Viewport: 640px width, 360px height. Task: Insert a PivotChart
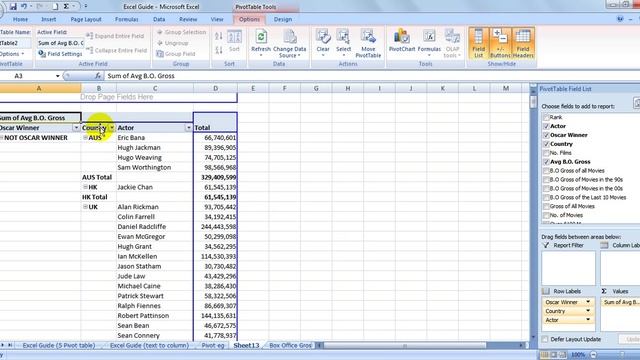pyautogui.click(x=402, y=41)
